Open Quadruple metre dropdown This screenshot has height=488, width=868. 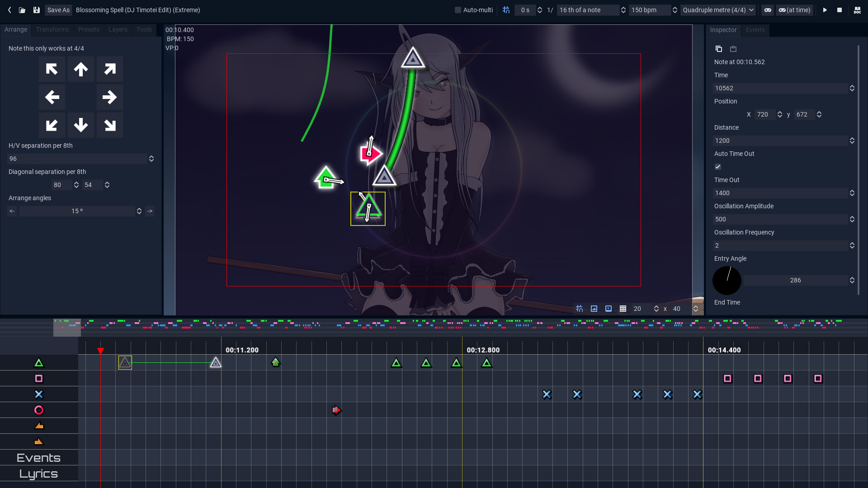point(718,10)
